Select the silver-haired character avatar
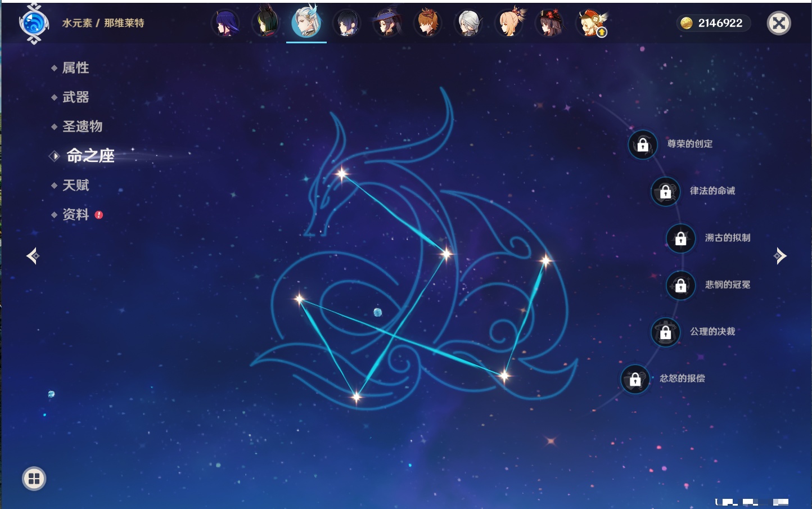 (x=468, y=23)
